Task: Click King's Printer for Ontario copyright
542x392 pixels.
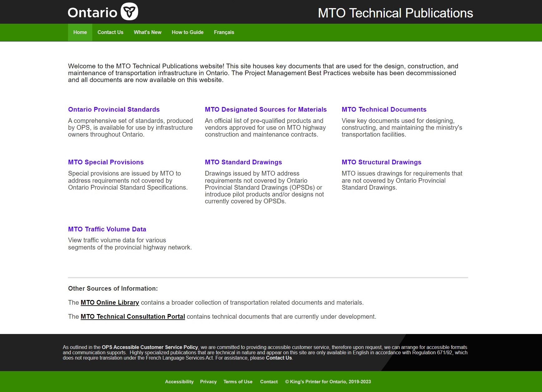Action: (328, 382)
